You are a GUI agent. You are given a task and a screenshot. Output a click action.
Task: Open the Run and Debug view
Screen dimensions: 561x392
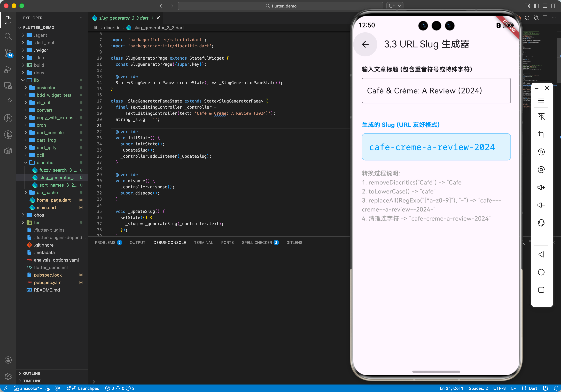(x=8, y=70)
